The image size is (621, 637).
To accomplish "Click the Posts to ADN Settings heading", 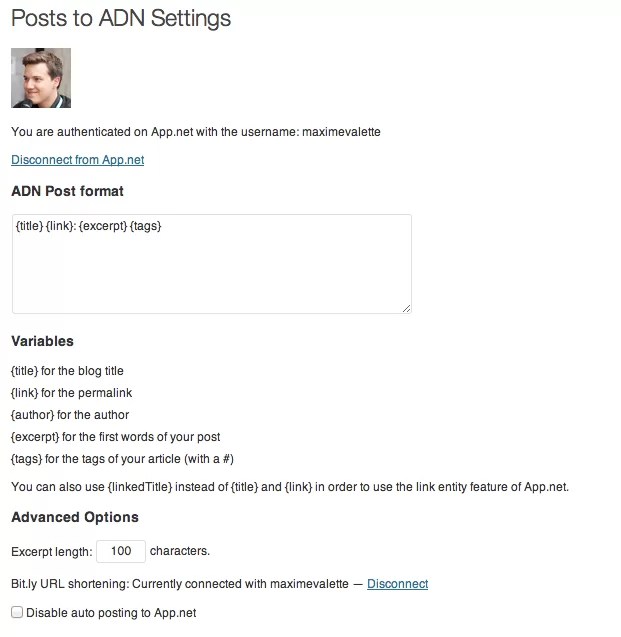I will (x=120, y=19).
